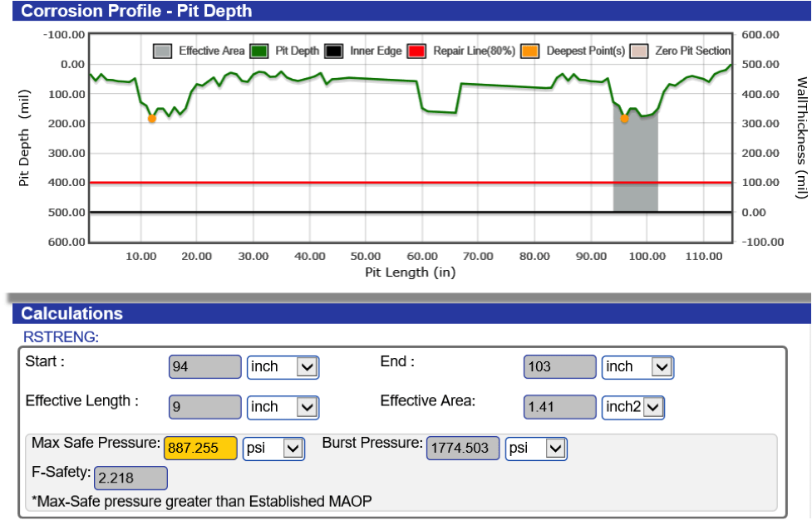Image resolution: width=812 pixels, height=520 pixels.
Task: Click the deepest point marker near 96 inches
Action: click(624, 119)
